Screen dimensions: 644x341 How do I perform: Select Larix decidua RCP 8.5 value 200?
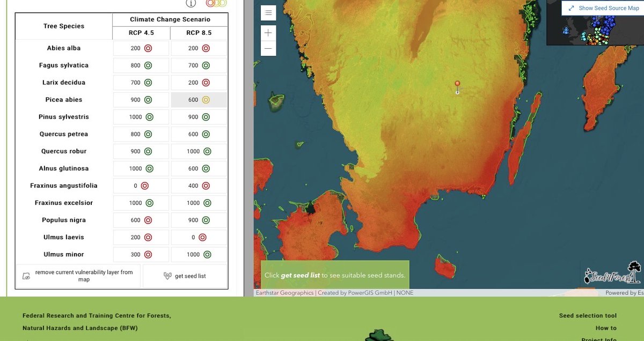(x=199, y=83)
